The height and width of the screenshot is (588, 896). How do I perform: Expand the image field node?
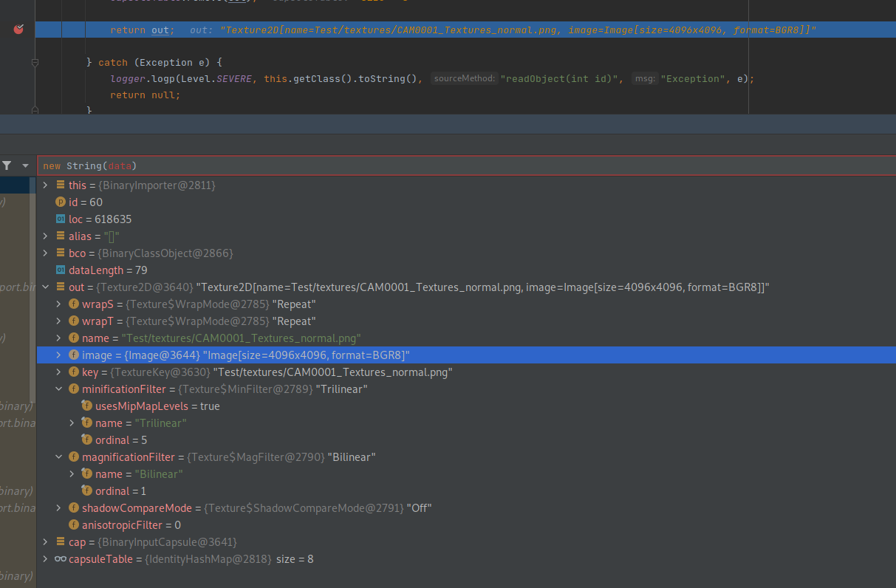(x=59, y=355)
